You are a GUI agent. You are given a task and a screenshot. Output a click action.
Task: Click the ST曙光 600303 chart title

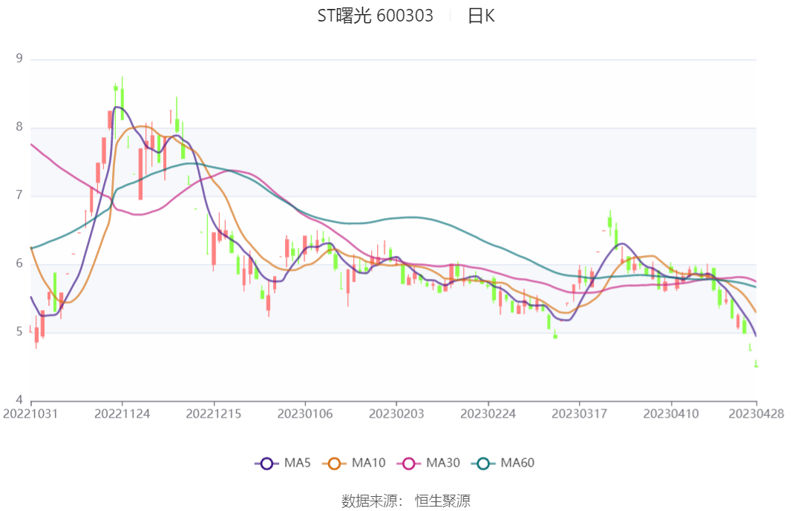pos(375,16)
